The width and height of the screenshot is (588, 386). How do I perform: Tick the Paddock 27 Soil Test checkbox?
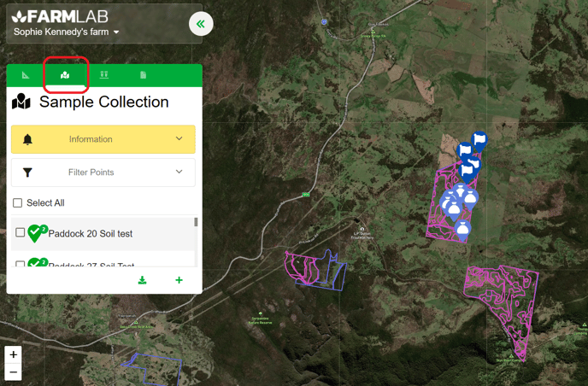tap(21, 265)
